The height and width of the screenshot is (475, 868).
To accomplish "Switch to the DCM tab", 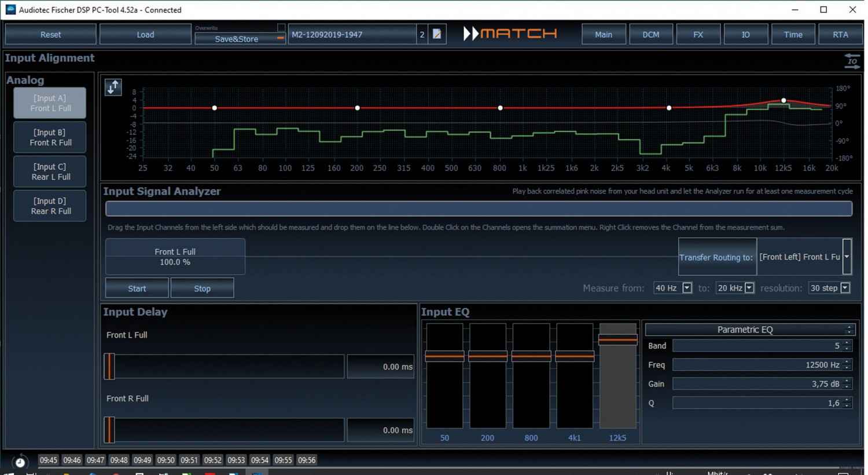I will click(651, 34).
